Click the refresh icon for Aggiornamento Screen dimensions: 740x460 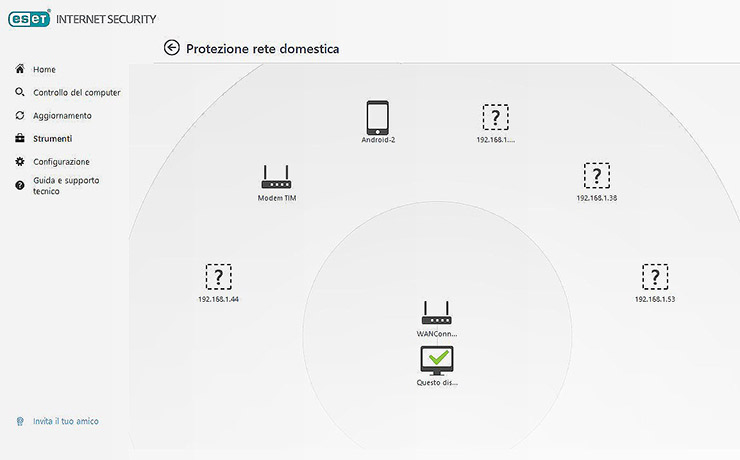(x=20, y=115)
